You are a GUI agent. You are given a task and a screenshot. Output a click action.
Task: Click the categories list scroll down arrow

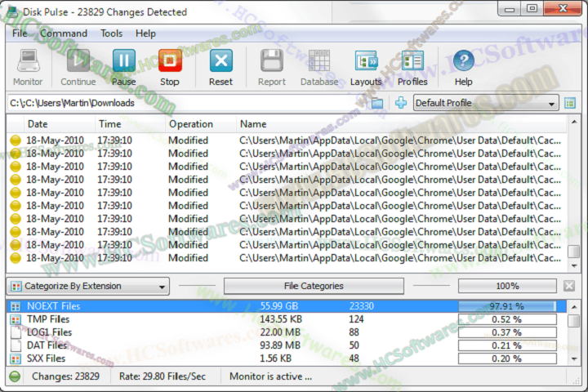574,359
